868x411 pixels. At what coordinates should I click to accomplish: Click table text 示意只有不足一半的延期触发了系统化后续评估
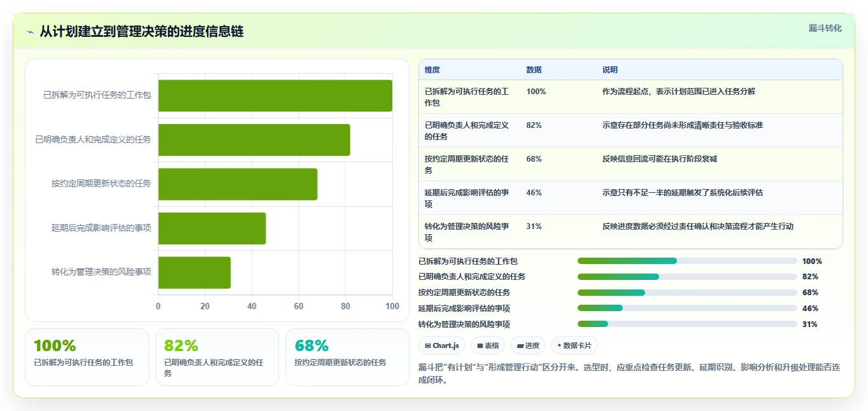click(683, 193)
